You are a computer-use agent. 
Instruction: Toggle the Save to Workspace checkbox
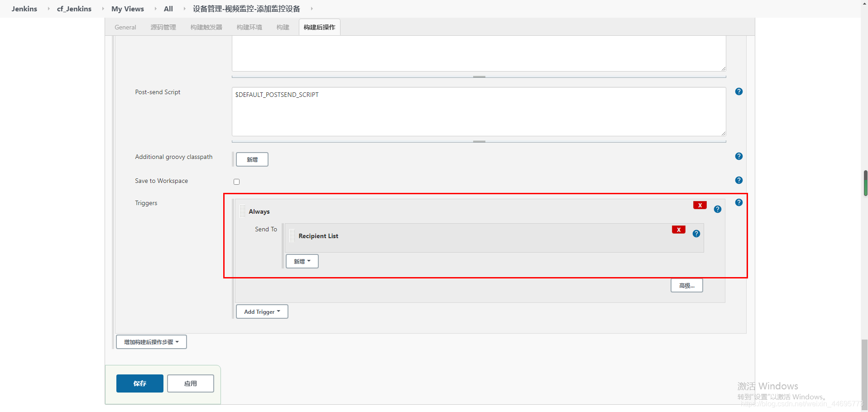[236, 182]
